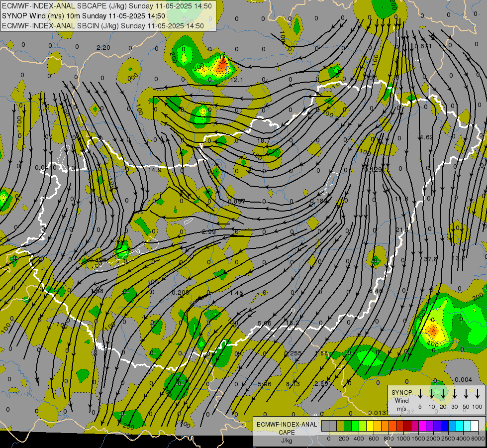Viewport: 487px width, 448px height.
Task: Pick the bright magenta swatch after the 1500 tick
Action: pyautogui.click(x=422, y=426)
